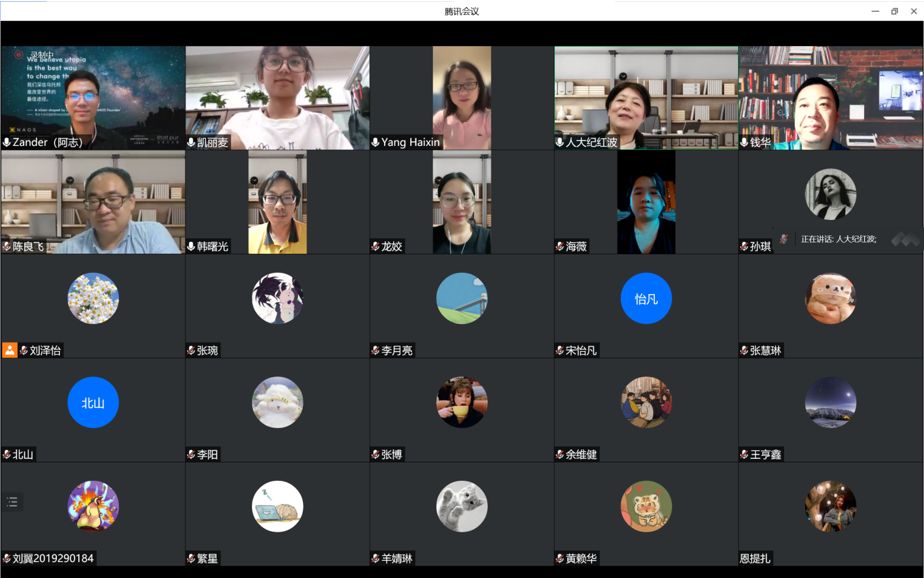Viewport: 924px width, 578px height.
Task: Click orange host icon beside 刘泽怡
Action: tap(9, 350)
